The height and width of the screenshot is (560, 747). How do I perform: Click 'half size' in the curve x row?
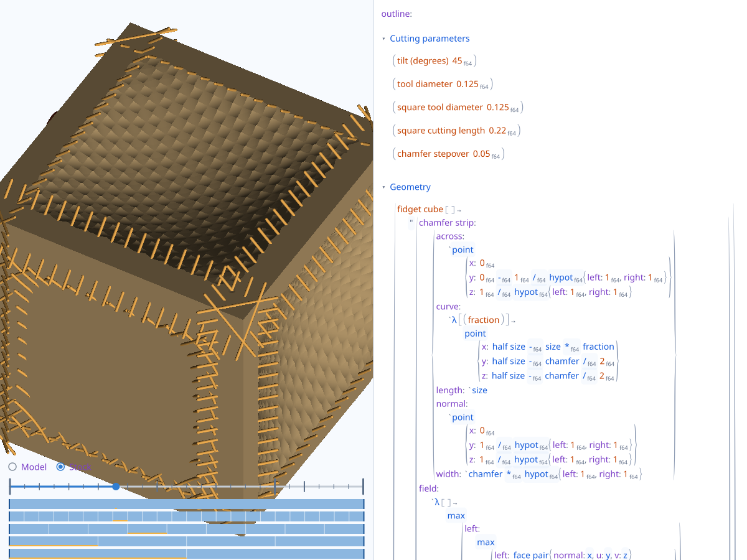point(508,347)
